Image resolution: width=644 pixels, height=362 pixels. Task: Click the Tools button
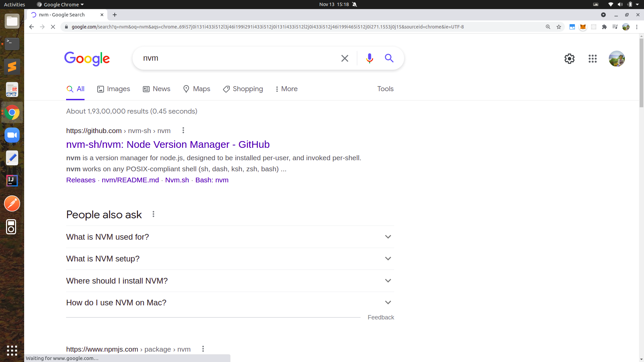[385, 89]
